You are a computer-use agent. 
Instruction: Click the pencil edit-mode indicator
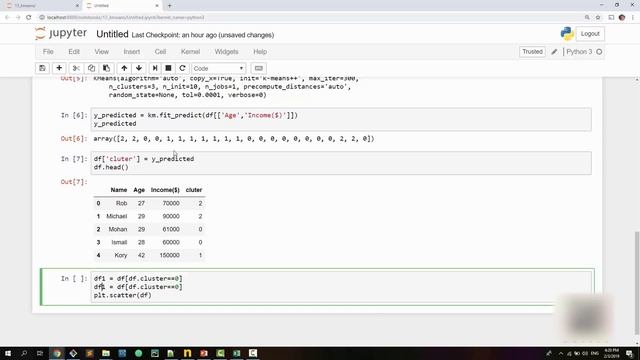(x=554, y=52)
